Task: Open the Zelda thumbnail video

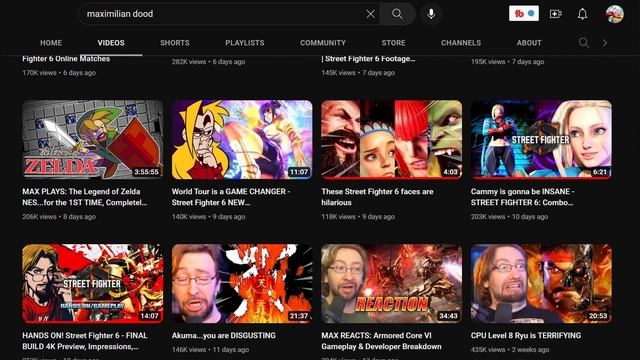Action: click(93, 140)
